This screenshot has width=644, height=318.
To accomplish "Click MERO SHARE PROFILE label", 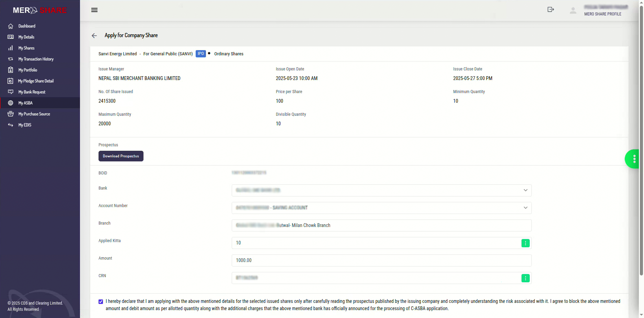I will coord(602,14).
